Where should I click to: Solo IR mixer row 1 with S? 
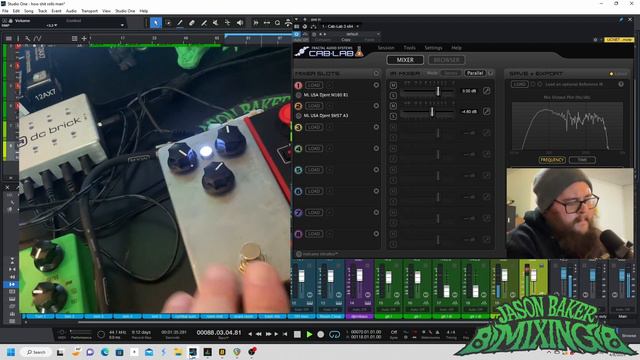(x=393, y=95)
